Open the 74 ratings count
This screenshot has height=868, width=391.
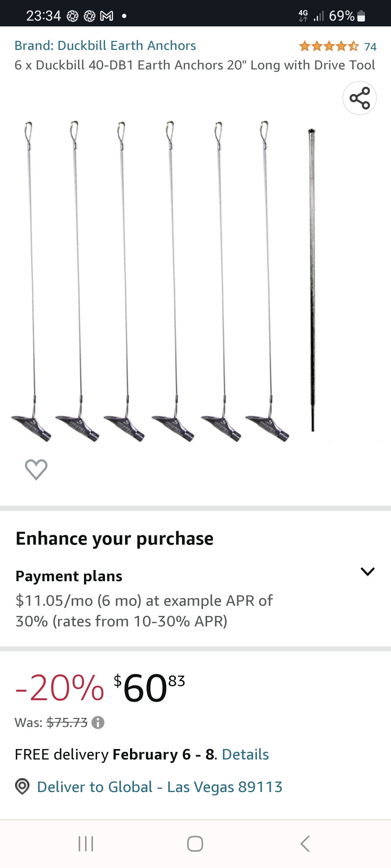(370, 47)
